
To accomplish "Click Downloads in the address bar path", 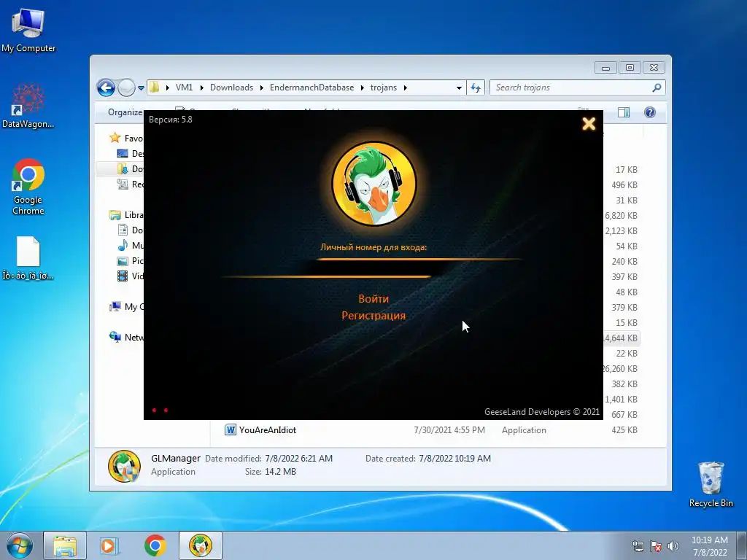I will (x=231, y=87).
